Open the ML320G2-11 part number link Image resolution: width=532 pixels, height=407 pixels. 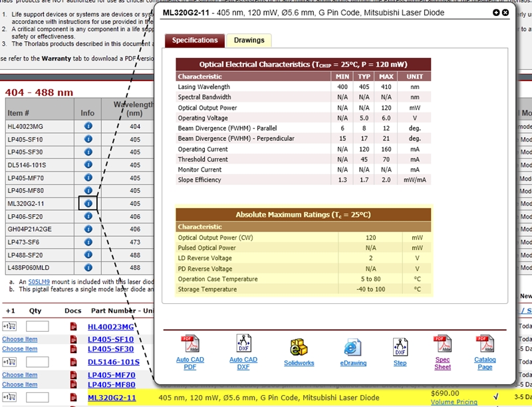(x=112, y=398)
